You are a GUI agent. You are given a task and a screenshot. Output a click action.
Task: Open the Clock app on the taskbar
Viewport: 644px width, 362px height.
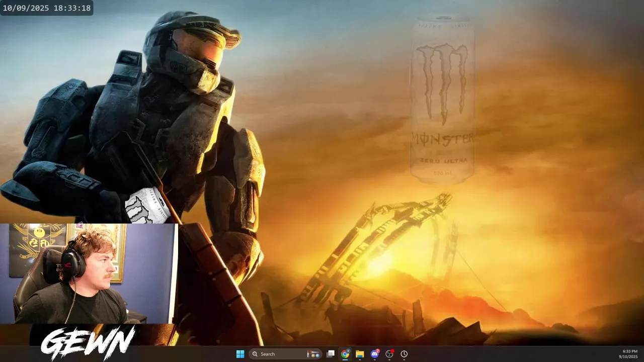pyautogui.click(x=404, y=354)
